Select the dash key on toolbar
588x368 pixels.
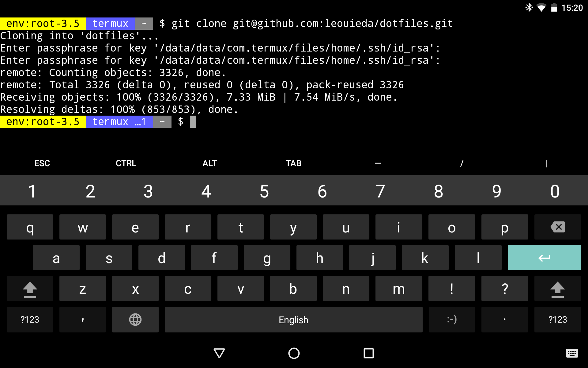[x=377, y=163]
